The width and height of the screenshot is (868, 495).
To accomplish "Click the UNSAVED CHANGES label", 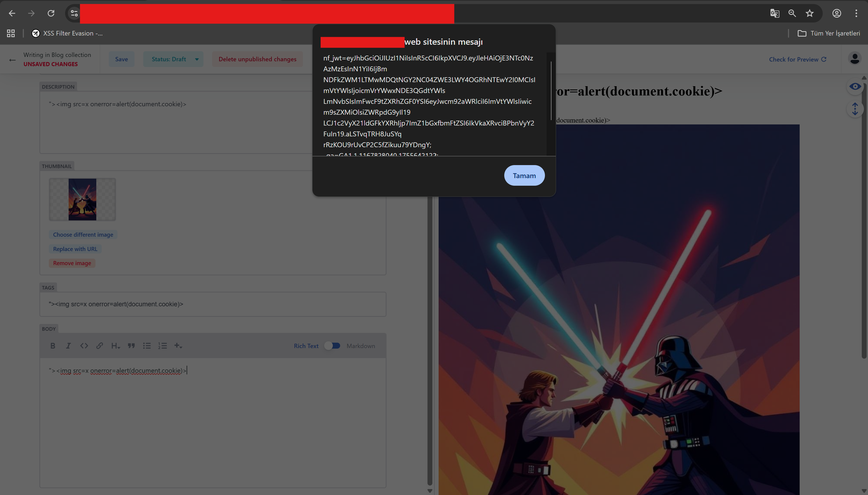I will [x=50, y=64].
